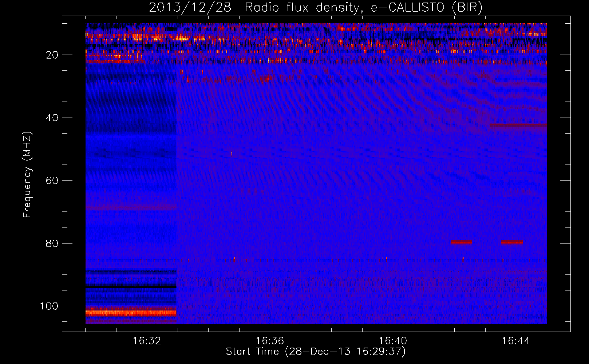Screen dimensions: 589x364
Task: Click the plot title '2013/12/28 Radio flux density, e-CALLISTO (BIR)'
Action: pyautogui.click(x=316, y=7)
